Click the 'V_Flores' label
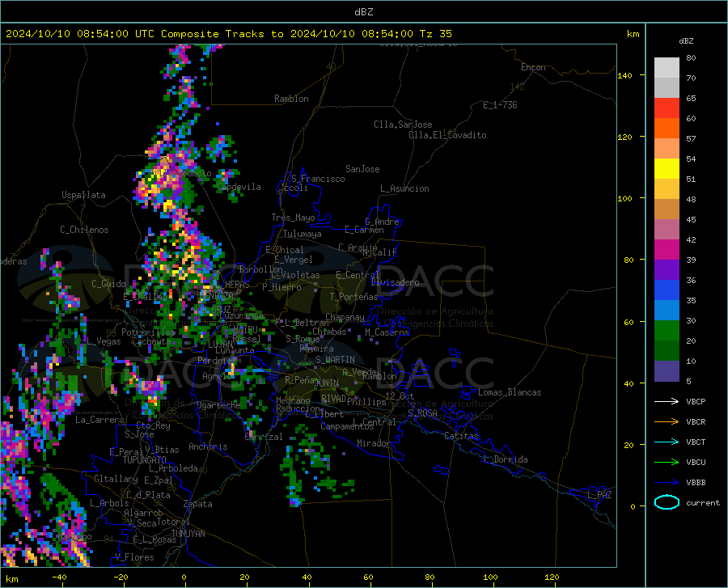The width and height of the screenshot is (728, 588). (x=134, y=557)
